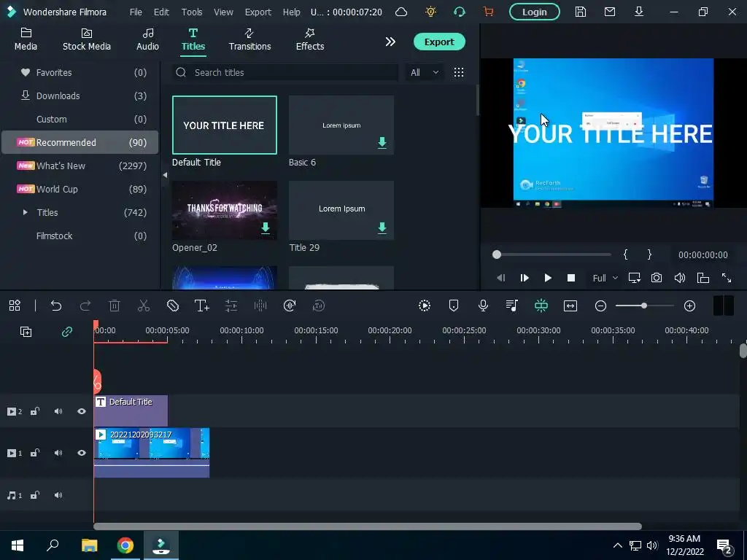Click the save project floppy icon
Viewport: 747px width, 560px height.
(580, 12)
